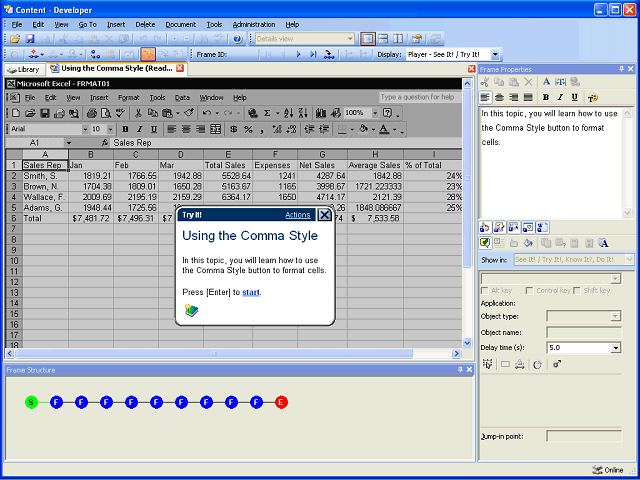Select the first highlighted view layout icon
The height and width of the screenshot is (480, 640).
click(368, 39)
